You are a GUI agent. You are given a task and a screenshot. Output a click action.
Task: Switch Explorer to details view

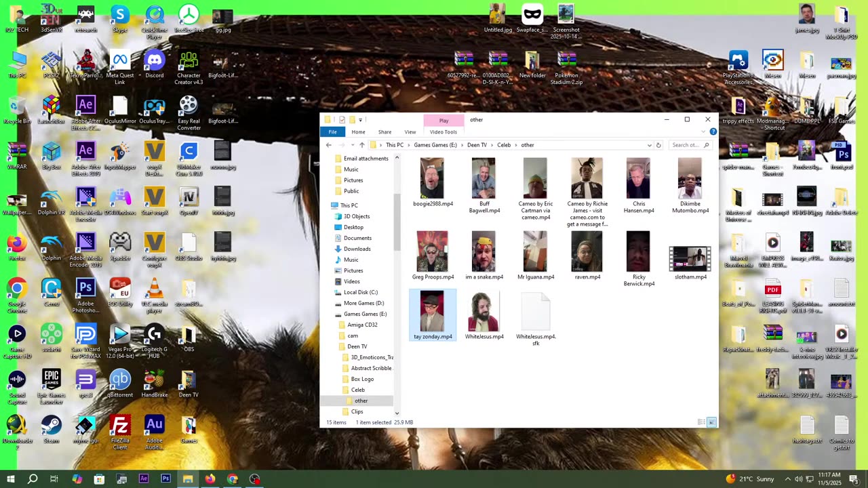[701, 422]
